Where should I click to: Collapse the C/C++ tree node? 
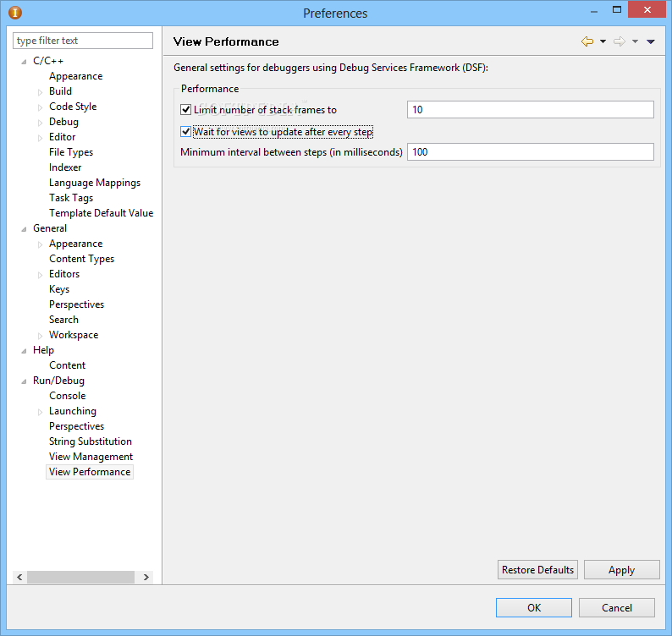(24, 62)
